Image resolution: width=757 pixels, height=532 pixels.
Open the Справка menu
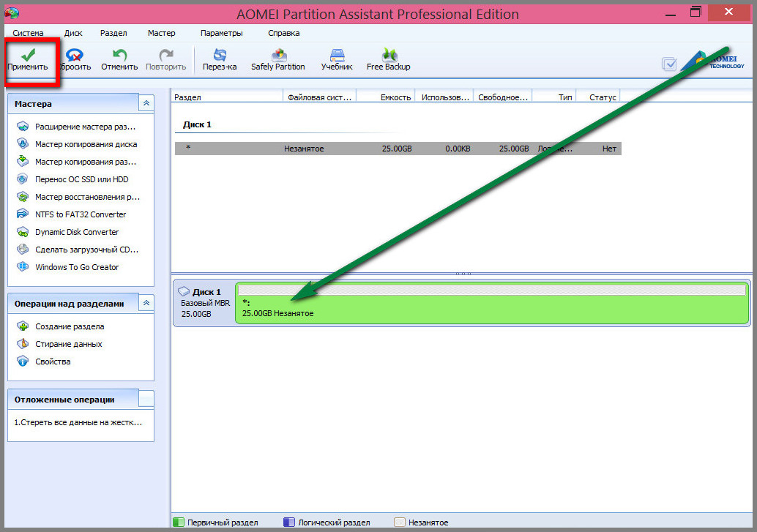click(x=284, y=33)
